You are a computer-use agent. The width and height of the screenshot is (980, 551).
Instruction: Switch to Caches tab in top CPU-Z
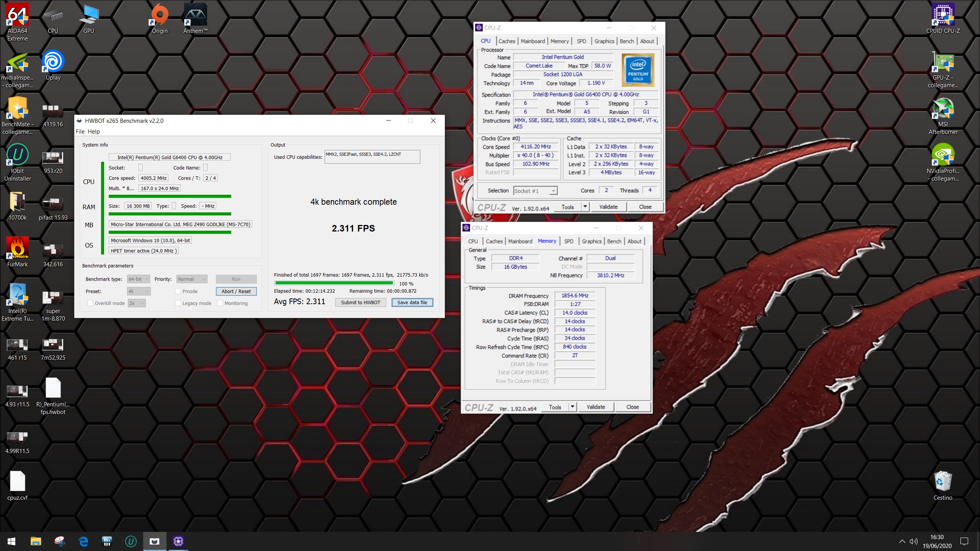click(507, 41)
